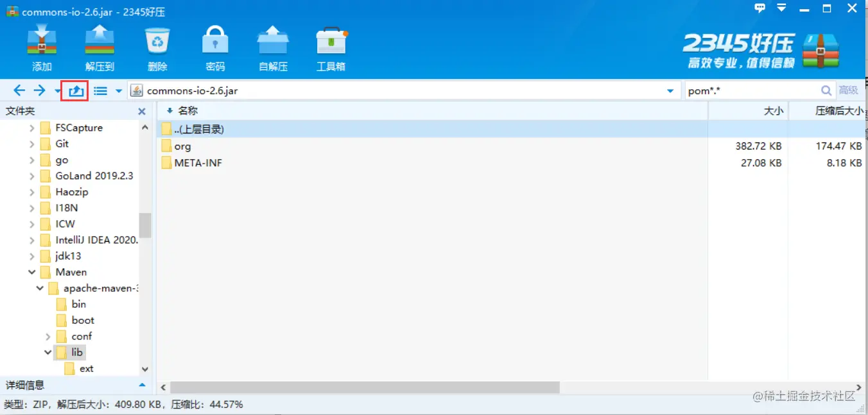Click the list view mode icon
This screenshot has height=415, width=868.
(x=101, y=91)
